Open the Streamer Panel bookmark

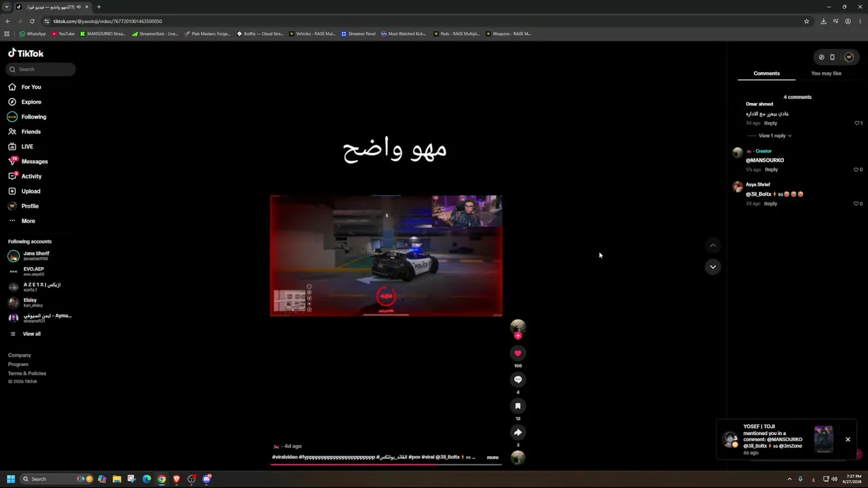click(x=358, y=33)
